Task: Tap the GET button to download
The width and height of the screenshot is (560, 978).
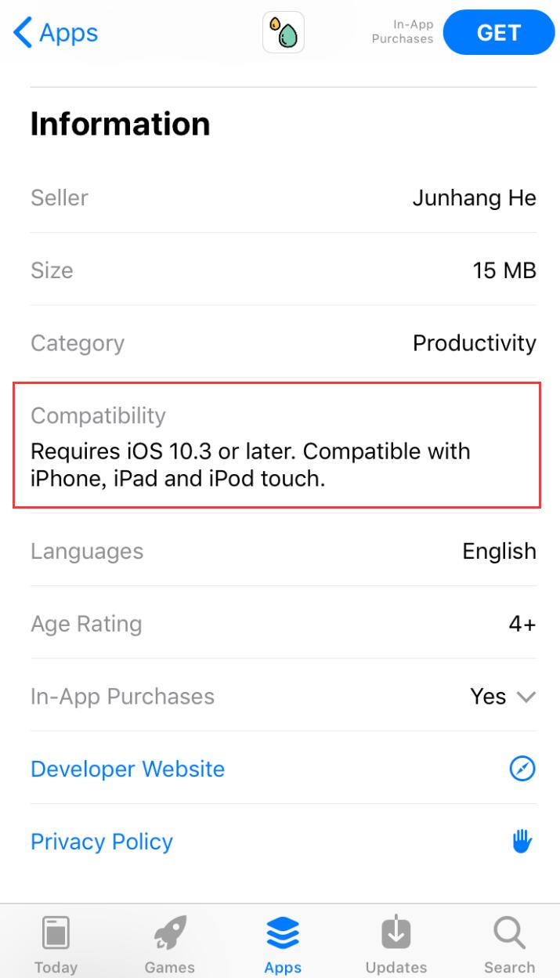Action: coord(499,32)
